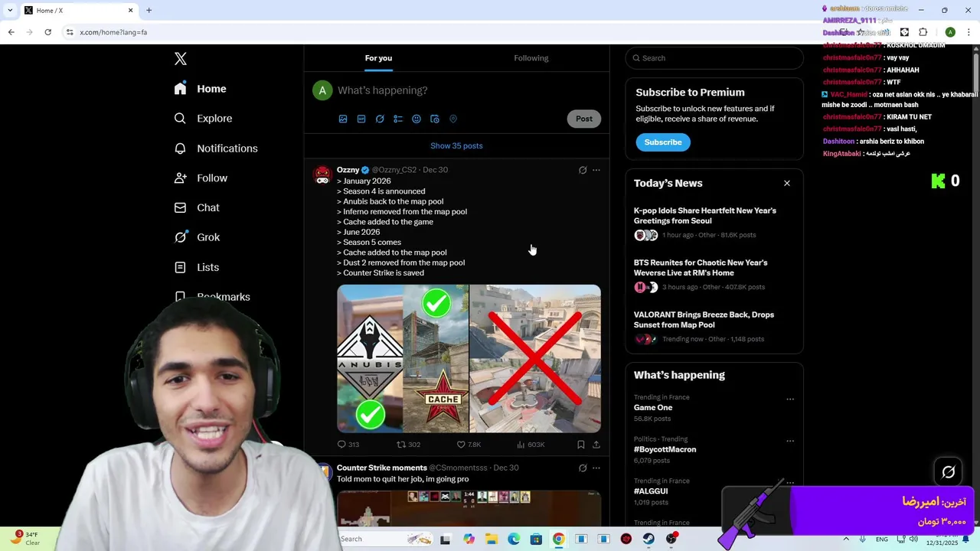Viewport: 980px width, 551px height.
Task: Open Lists in the sidebar
Action: (x=197, y=267)
